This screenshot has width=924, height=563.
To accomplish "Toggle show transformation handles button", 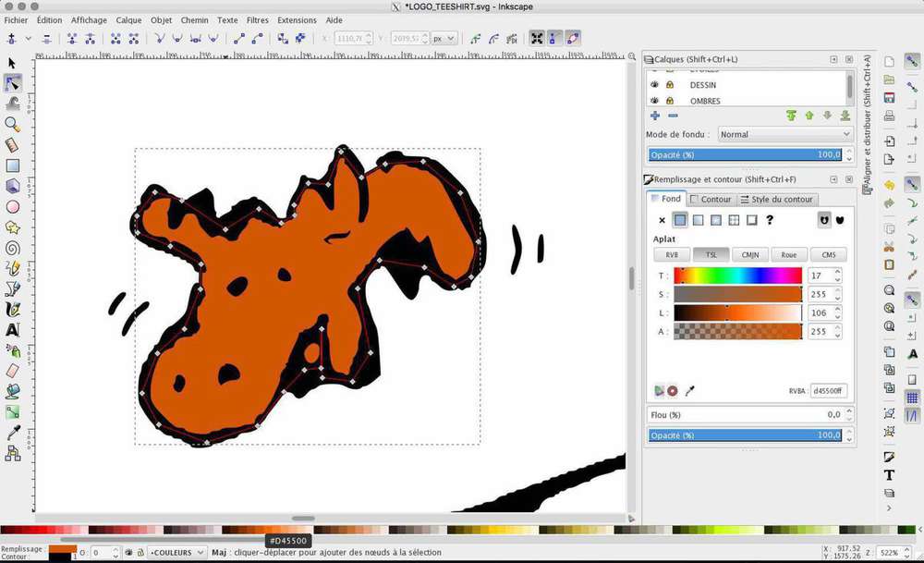I will click(537, 38).
